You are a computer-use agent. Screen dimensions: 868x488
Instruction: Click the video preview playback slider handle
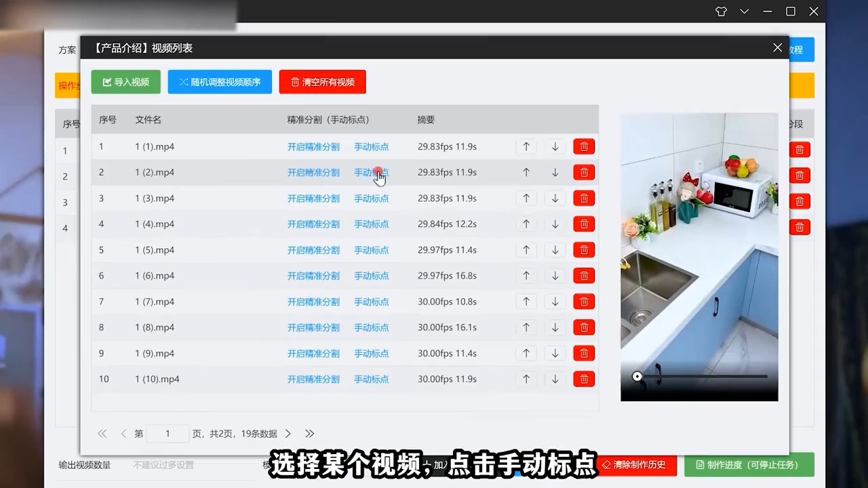(x=637, y=376)
